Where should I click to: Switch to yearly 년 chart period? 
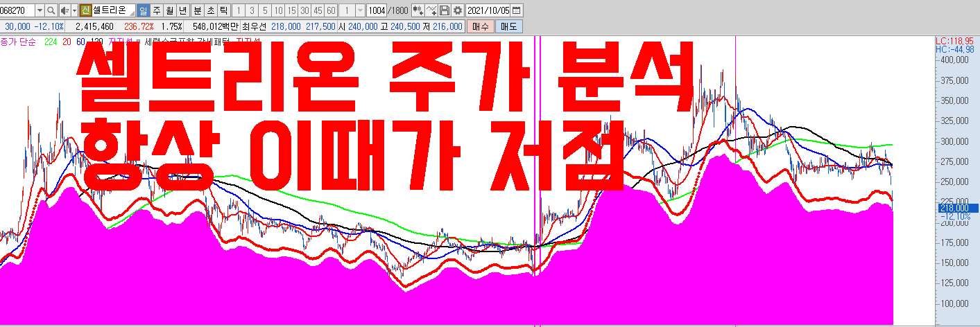point(182,10)
